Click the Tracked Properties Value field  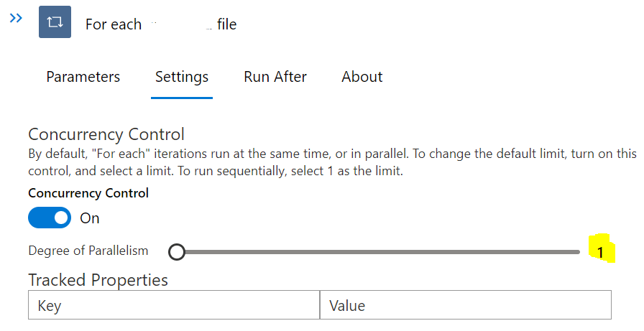click(x=465, y=305)
